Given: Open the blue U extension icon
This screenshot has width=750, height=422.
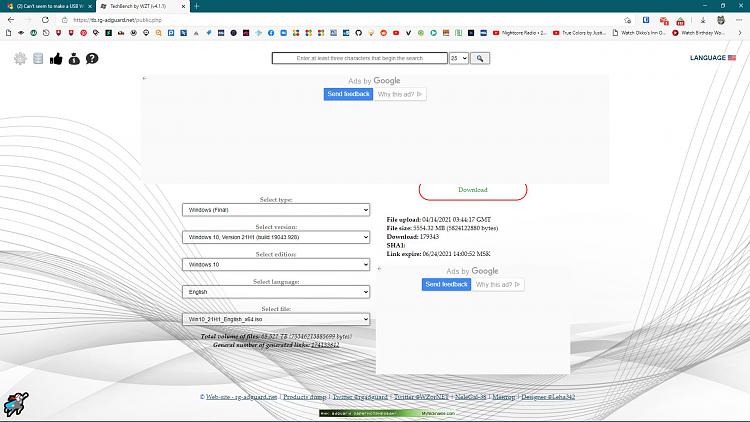Looking at the screenshot, I should tap(646, 20).
